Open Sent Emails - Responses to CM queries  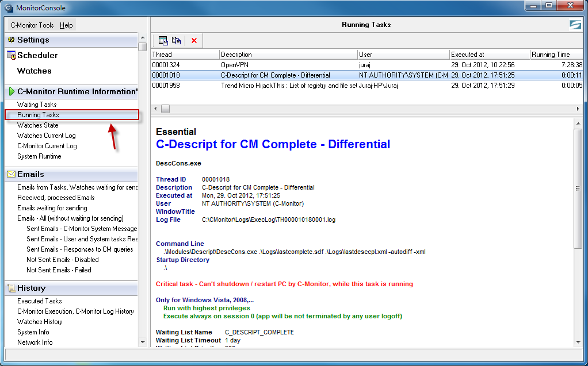[x=80, y=249]
